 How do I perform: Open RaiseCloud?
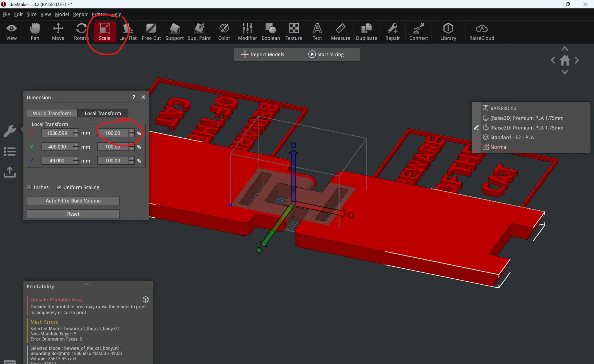(x=482, y=32)
